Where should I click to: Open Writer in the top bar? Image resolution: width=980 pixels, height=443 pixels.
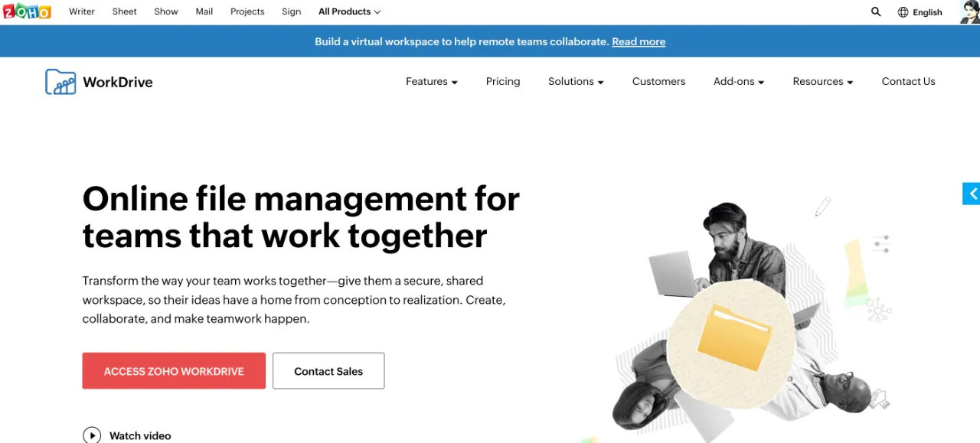(x=82, y=11)
